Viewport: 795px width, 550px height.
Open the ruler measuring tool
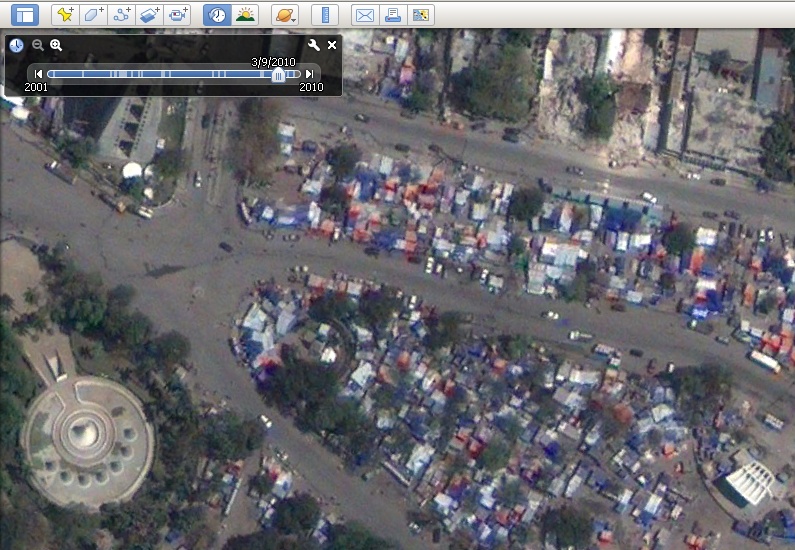point(325,15)
